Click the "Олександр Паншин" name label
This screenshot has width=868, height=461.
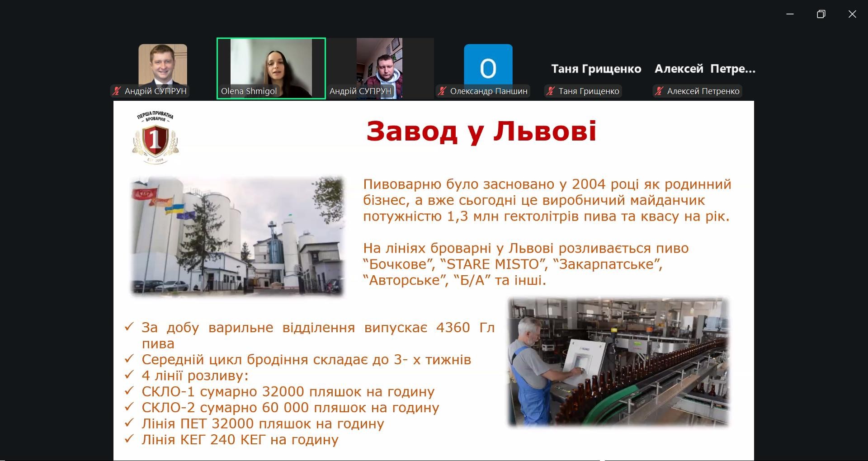(x=488, y=91)
